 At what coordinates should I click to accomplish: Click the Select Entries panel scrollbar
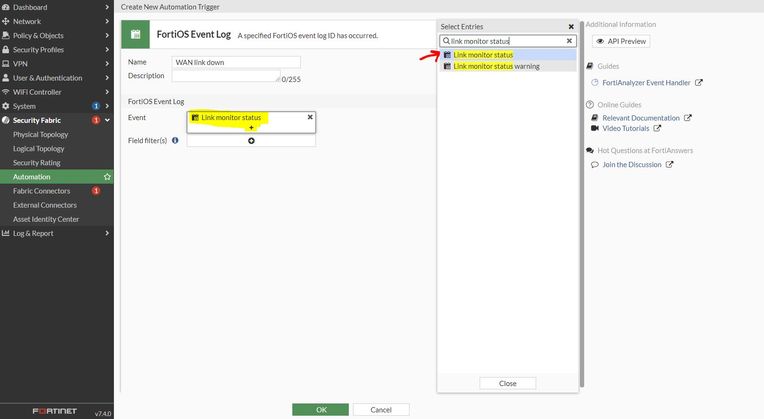pos(582,205)
